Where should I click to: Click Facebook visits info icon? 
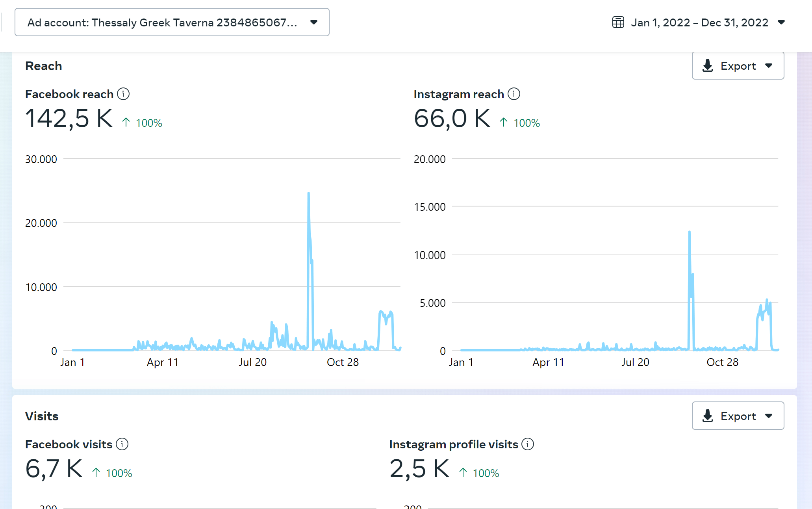click(x=122, y=444)
